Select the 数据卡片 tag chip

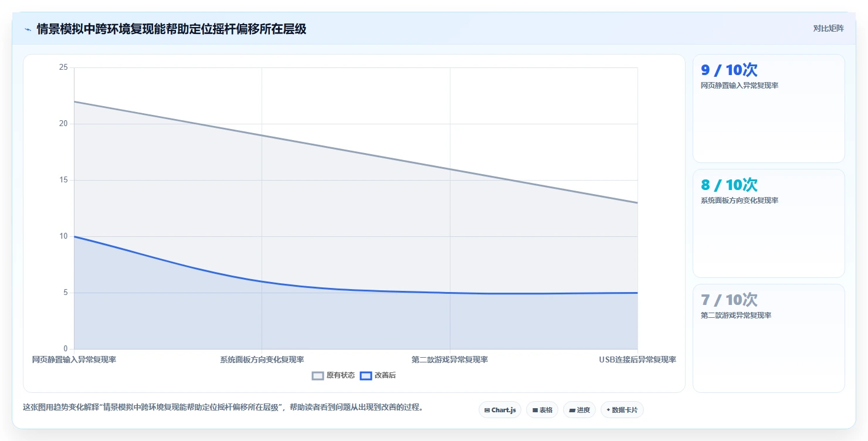click(622, 410)
